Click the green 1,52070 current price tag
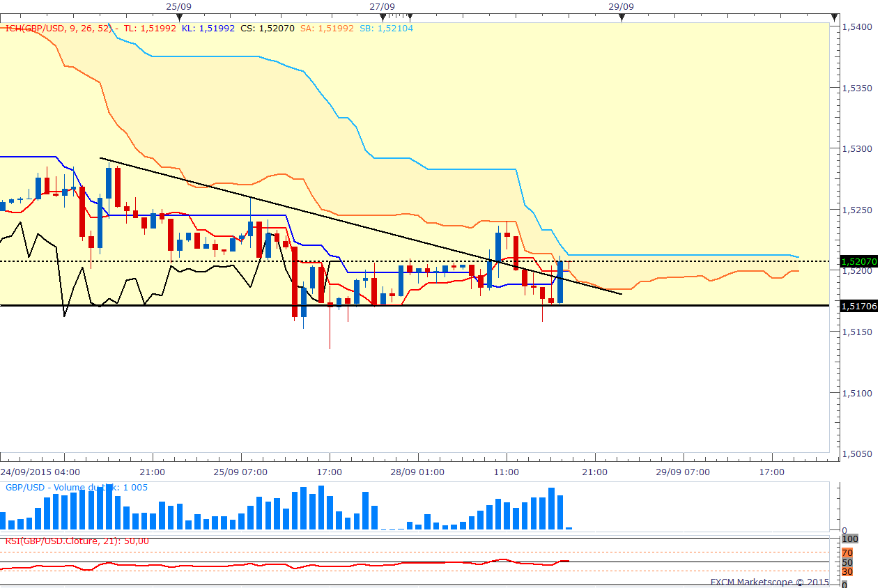Screen dimensions: 880x588 (860, 262)
